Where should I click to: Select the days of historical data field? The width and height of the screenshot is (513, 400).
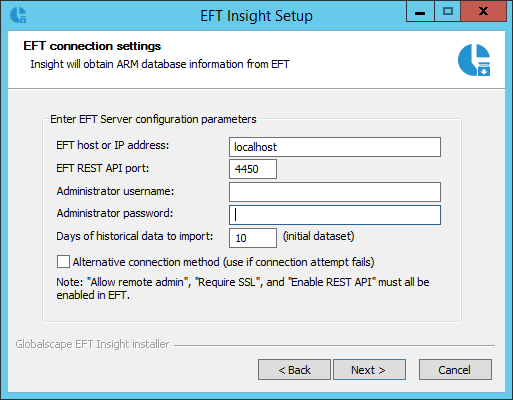pos(253,238)
